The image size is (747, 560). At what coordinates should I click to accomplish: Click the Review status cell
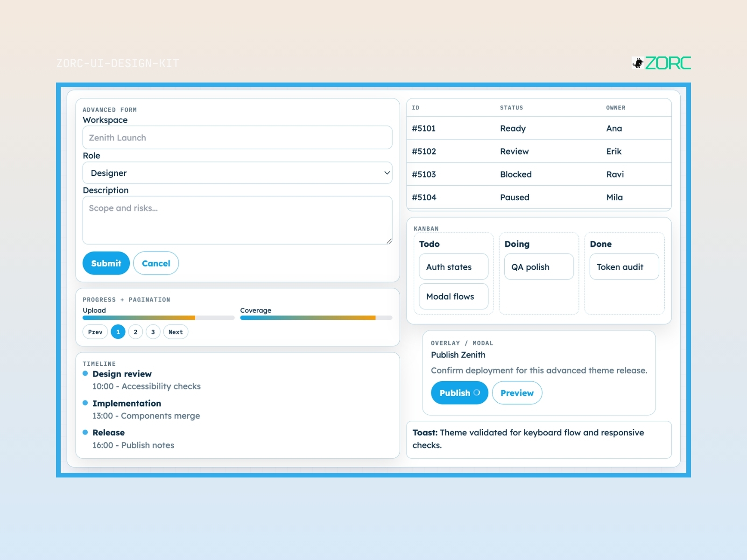click(x=514, y=151)
